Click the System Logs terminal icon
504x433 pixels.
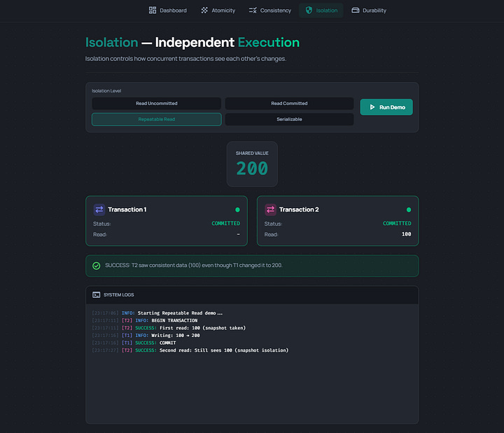point(96,295)
